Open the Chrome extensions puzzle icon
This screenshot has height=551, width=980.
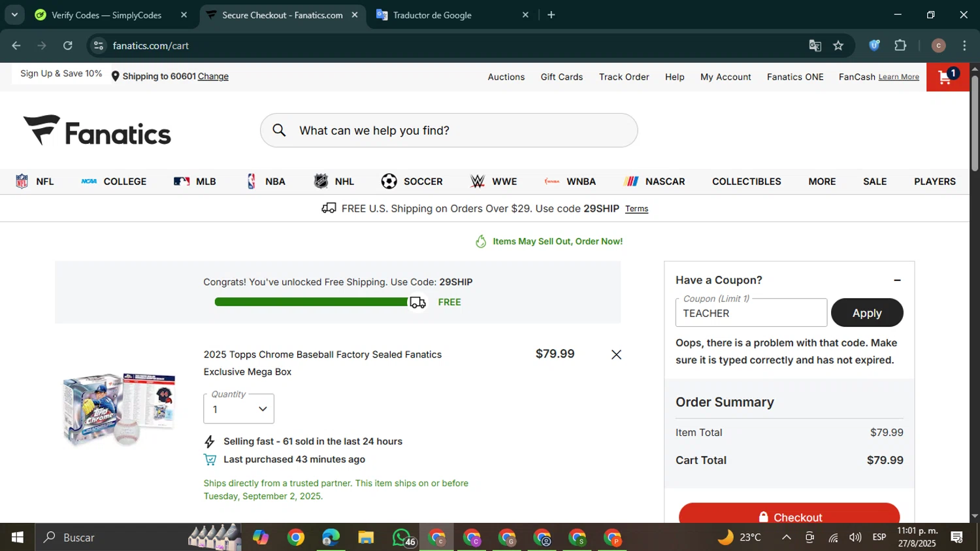[x=900, y=45]
